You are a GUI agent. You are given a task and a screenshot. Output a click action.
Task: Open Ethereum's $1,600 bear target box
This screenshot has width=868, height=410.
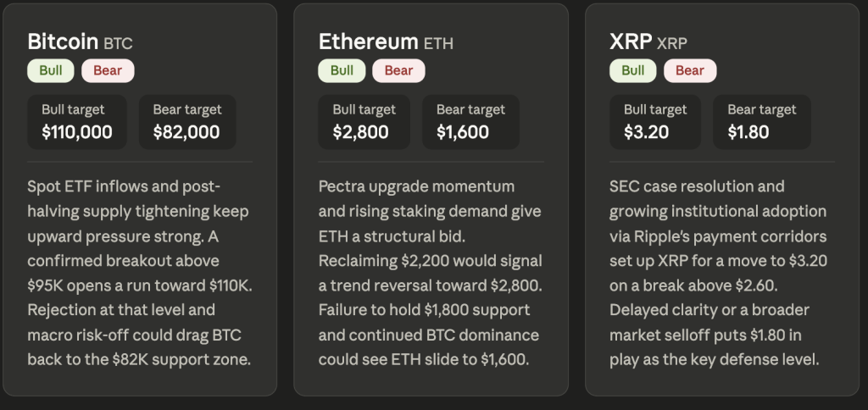(470, 122)
